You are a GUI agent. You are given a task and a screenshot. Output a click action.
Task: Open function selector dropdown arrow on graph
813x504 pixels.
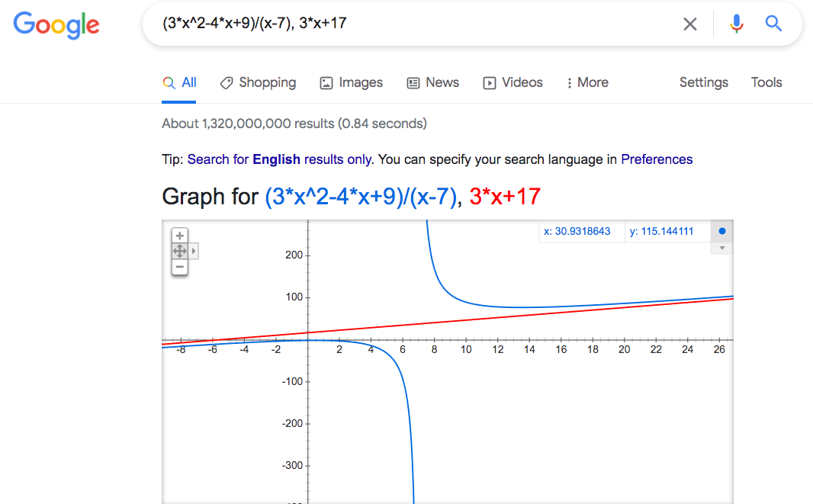721,248
